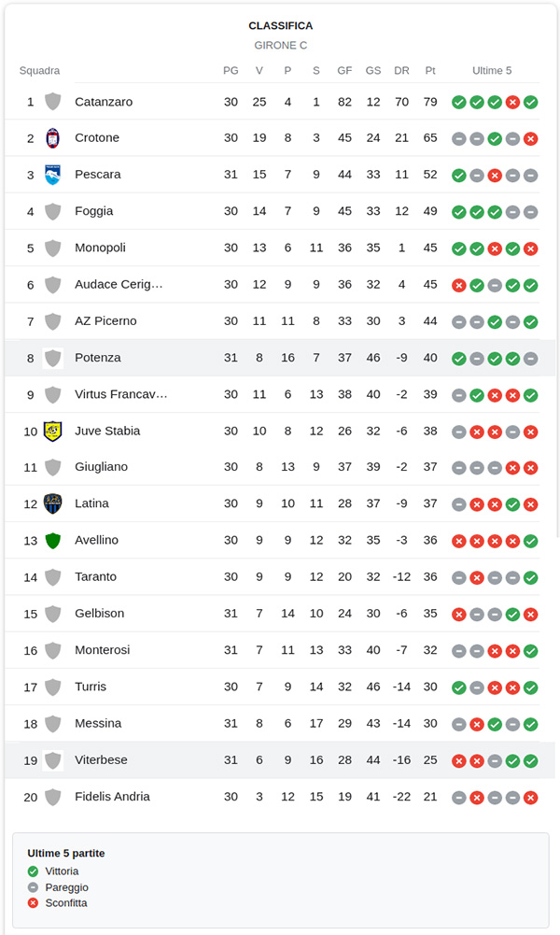Click Catanzaro's red loss result icon

click(512, 102)
